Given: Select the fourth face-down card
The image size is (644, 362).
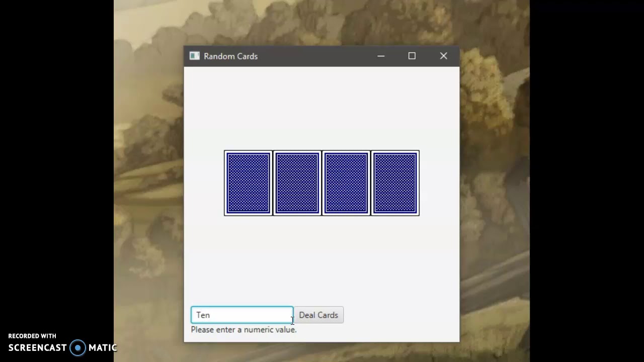Looking at the screenshot, I should 395,183.
